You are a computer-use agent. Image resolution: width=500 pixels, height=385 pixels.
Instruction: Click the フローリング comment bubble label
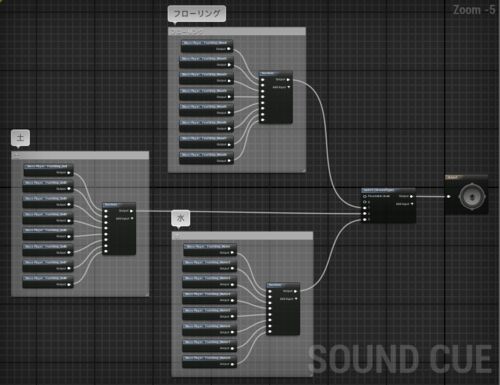(197, 14)
